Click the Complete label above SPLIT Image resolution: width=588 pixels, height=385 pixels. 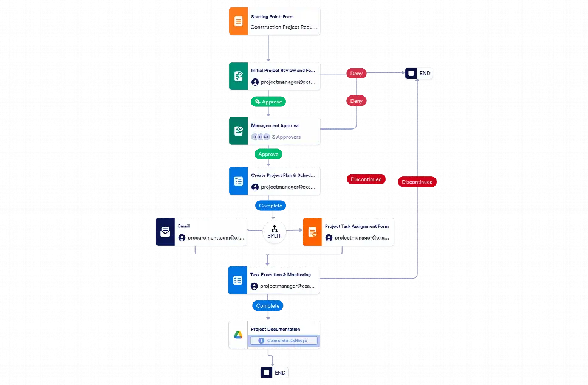point(271,206)
